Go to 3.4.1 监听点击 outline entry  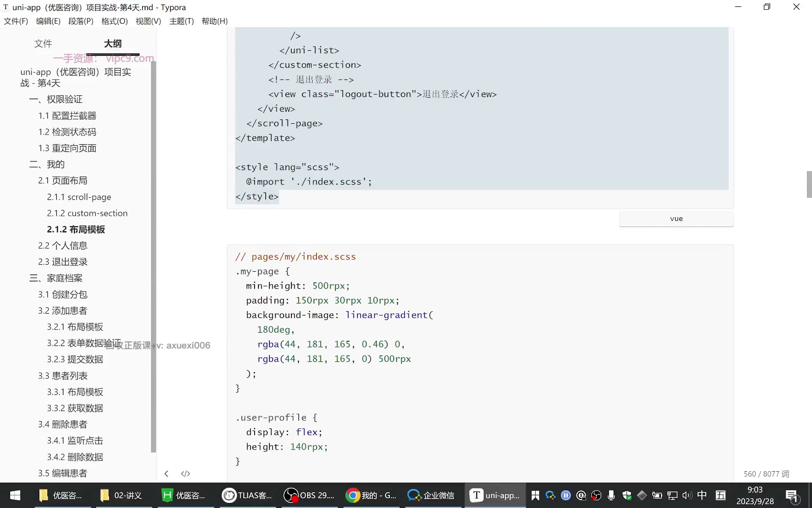pyautogui.click(x=75, y=441)
